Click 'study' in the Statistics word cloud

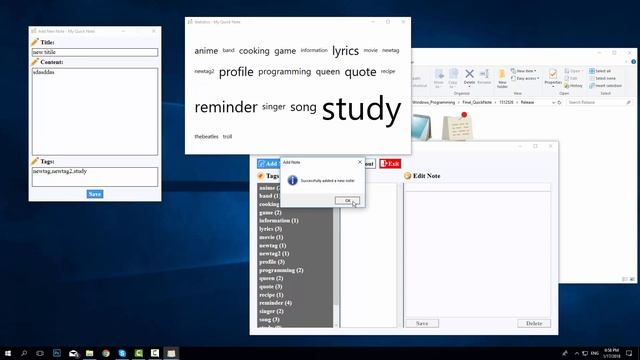point(361,109)
